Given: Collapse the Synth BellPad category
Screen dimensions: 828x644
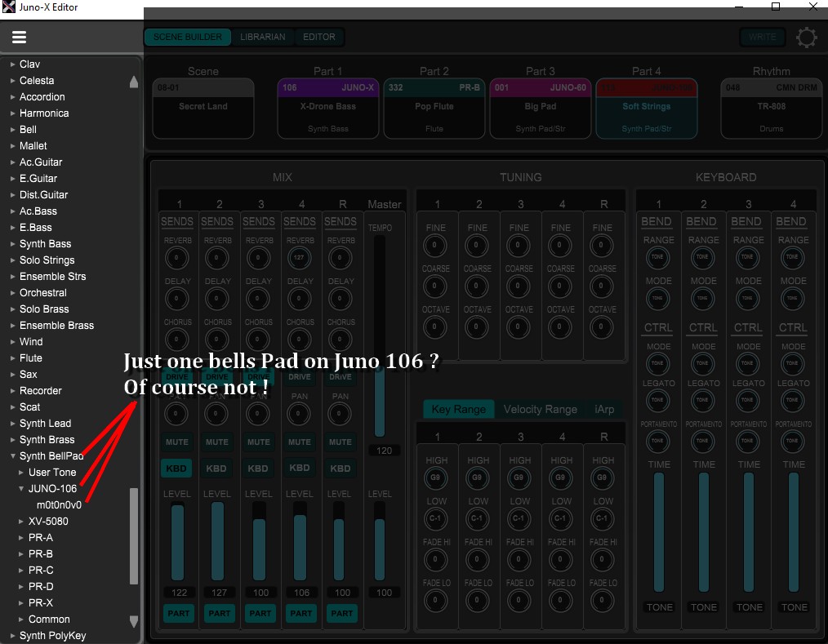Looking at the screenshot, I should pyautogui.click(x=13, y=456).
